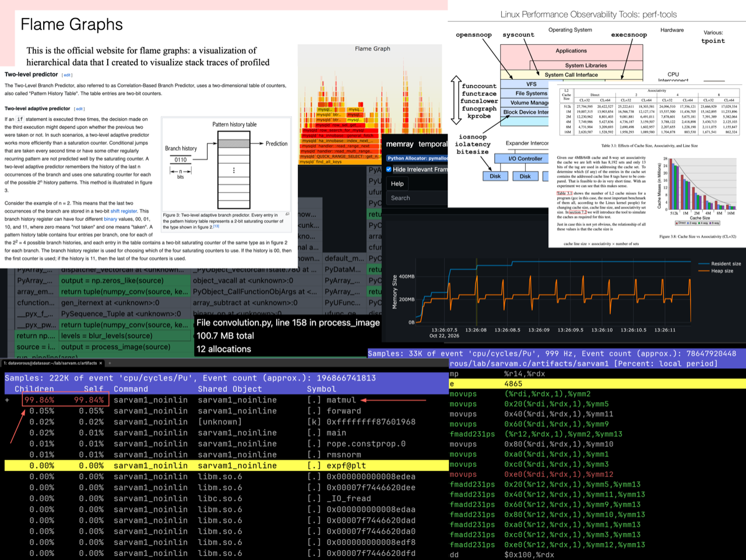
Task: Open the memray Help button
Action: pos(397,184)
